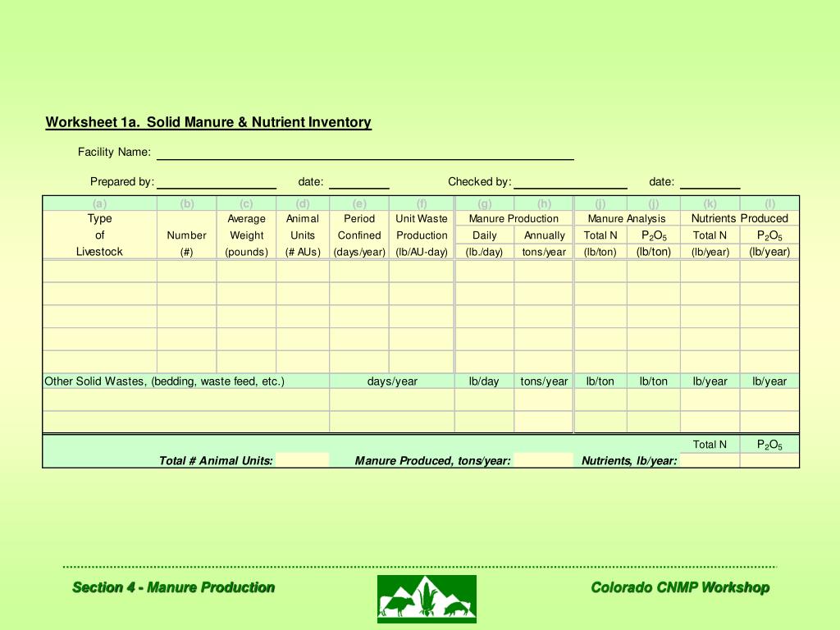Click the 'Daily (lb./day)' subheader
This screenshot has width=840, height=630.
click(x=484, y=244)
